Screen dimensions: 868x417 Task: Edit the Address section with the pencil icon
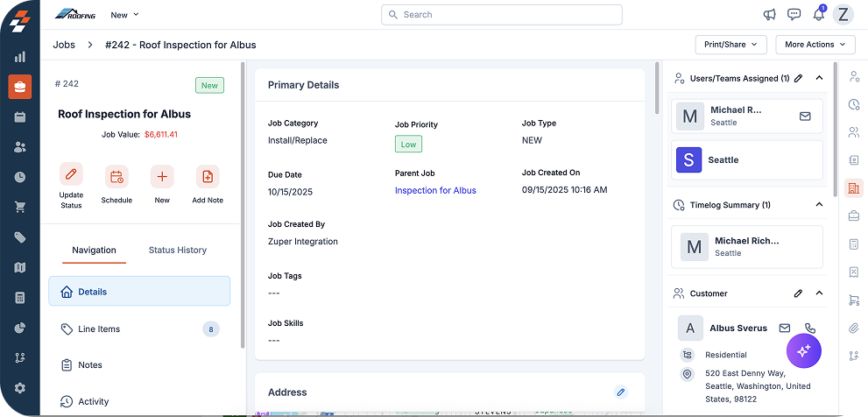tap(621, 392)
